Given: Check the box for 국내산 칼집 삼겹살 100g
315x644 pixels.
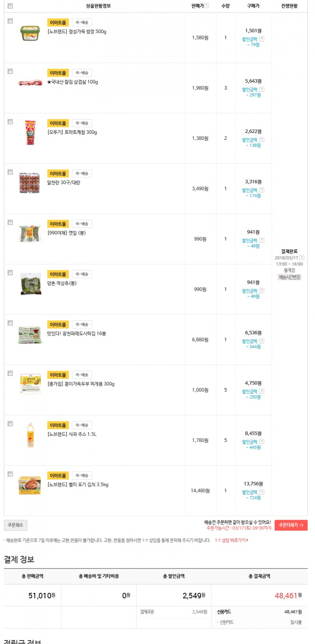Looking at the screenshot, I should pos(10,71).
